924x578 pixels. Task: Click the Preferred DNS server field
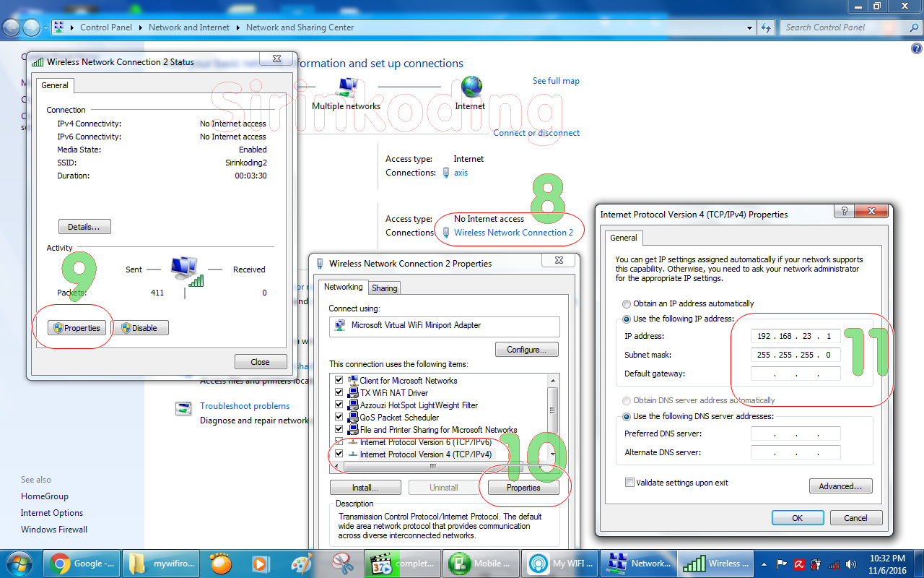tap(796, 434)
